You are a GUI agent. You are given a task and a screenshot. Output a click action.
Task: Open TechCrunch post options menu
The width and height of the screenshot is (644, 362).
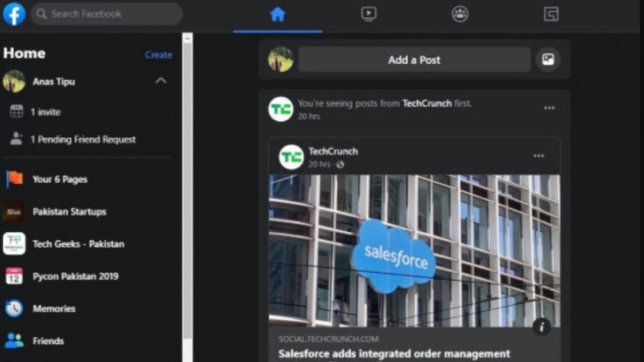click(x=539, y=156)
